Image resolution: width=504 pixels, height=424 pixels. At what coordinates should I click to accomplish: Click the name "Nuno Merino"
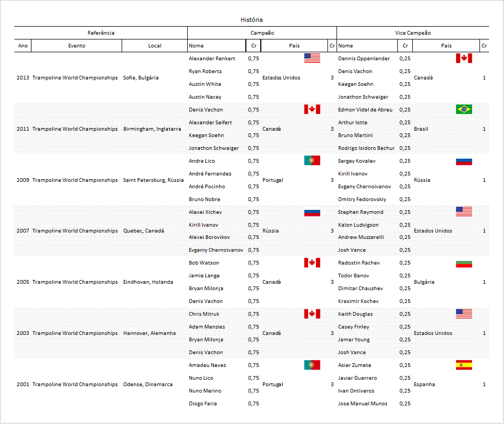point(205,390)
